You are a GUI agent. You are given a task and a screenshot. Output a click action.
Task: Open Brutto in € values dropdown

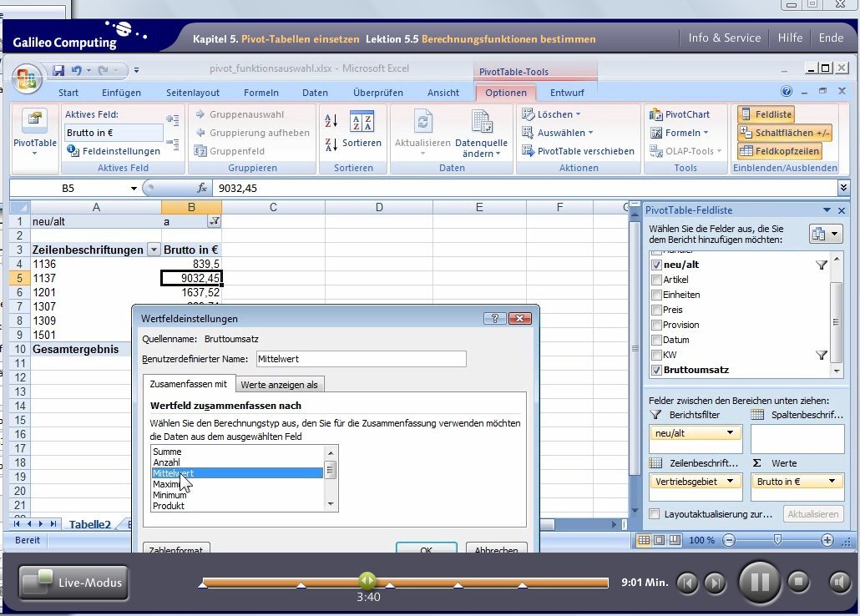832,481
